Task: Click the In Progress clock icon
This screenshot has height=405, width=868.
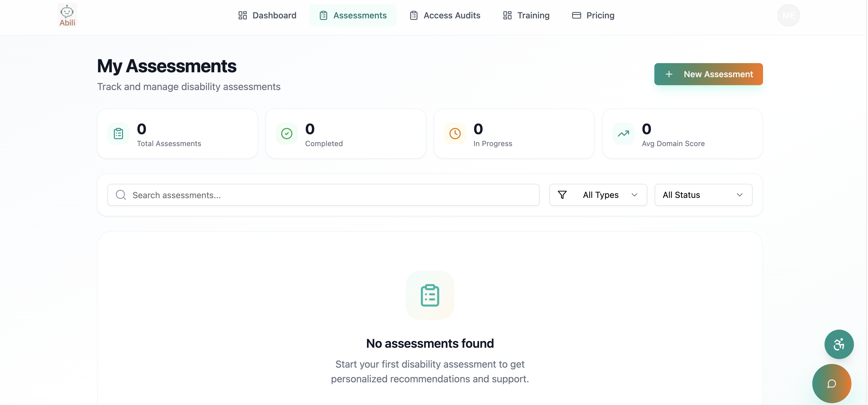Action: (x=455, y=134)
